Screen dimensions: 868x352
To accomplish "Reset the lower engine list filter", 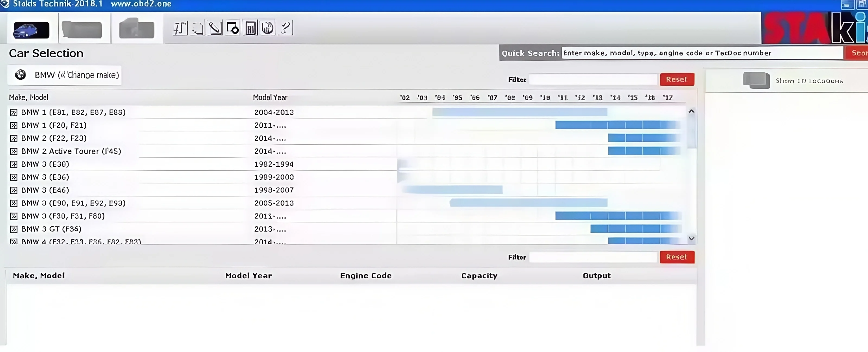I will (676, 257).
